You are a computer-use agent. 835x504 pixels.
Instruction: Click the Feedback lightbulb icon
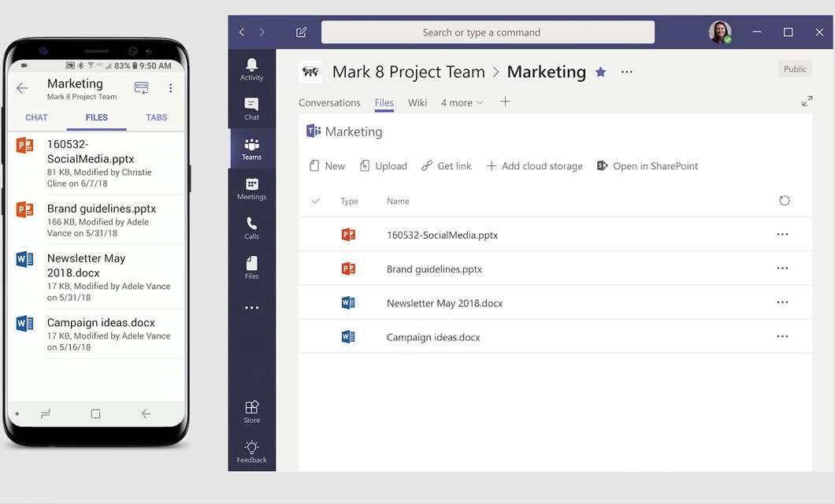(251, 451)
